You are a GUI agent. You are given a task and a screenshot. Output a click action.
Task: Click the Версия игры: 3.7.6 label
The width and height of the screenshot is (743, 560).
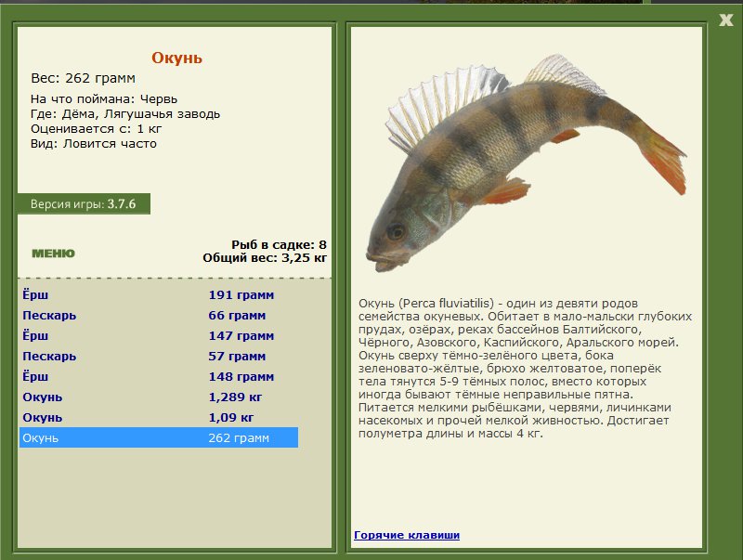(x=84, y=203)
